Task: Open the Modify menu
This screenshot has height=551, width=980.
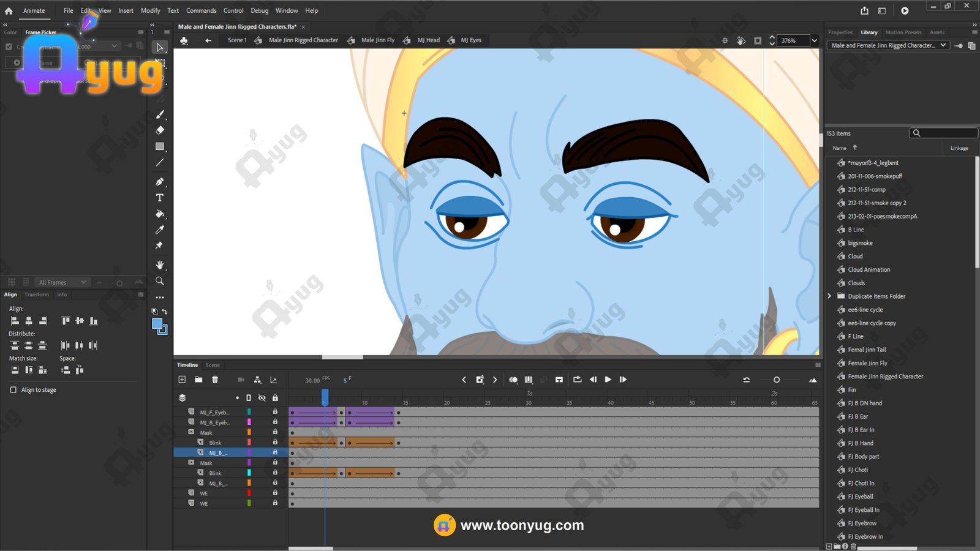Action: (x=150, y=10)
